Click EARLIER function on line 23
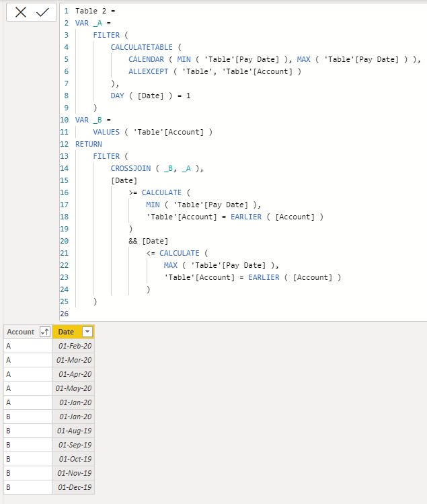The width and height of the screenshot is (427, 504). (264, 277)
